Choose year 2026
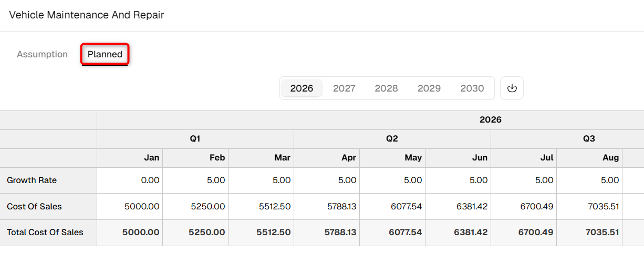The height and width of the screenshot is (262, 644). coord(302,88)
